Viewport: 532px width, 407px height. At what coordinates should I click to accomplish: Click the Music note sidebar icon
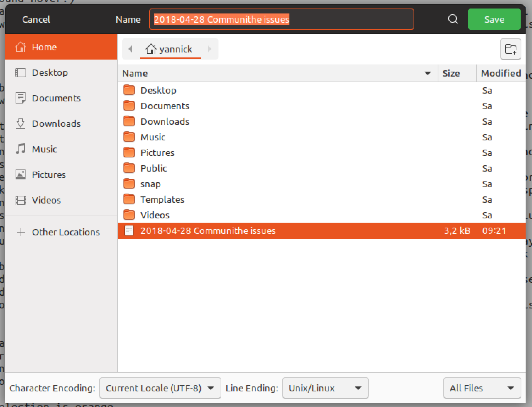(21, 149)
